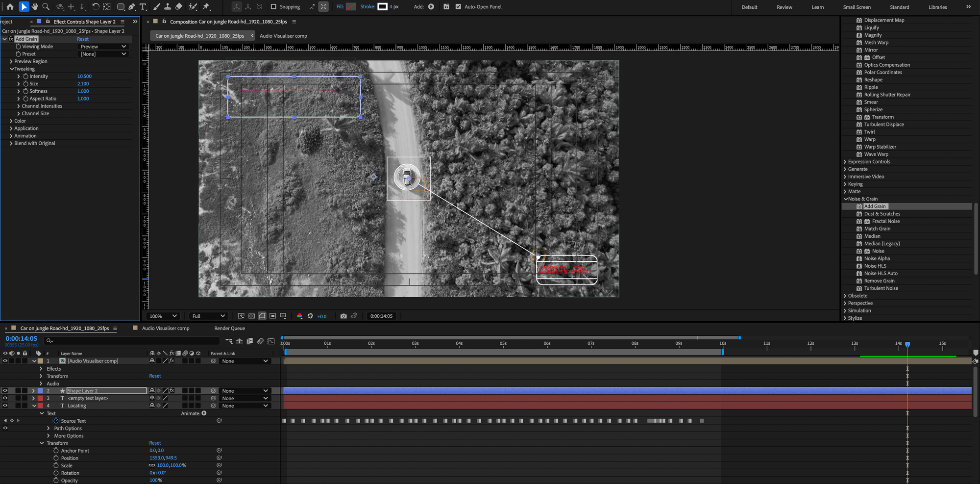Open the Render Queue tab
This screenshot has width=980, height=484.
click(229, 329)
